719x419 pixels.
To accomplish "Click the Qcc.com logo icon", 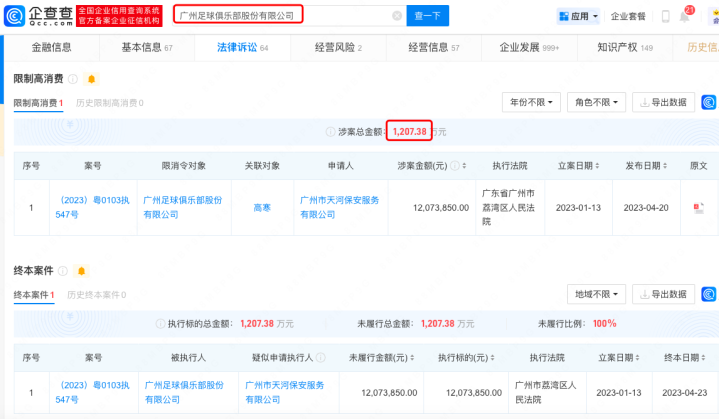I will tap(15, 16).
